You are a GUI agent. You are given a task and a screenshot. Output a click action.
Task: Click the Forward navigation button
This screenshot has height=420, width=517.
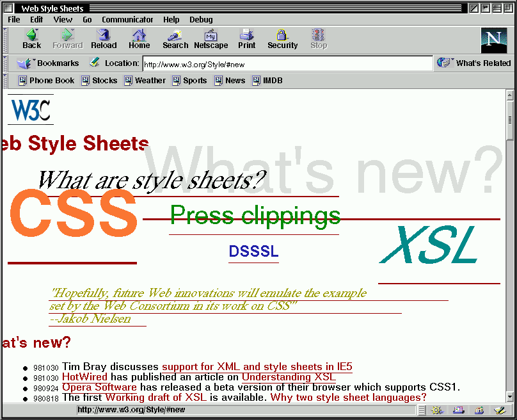coord(68,39)
